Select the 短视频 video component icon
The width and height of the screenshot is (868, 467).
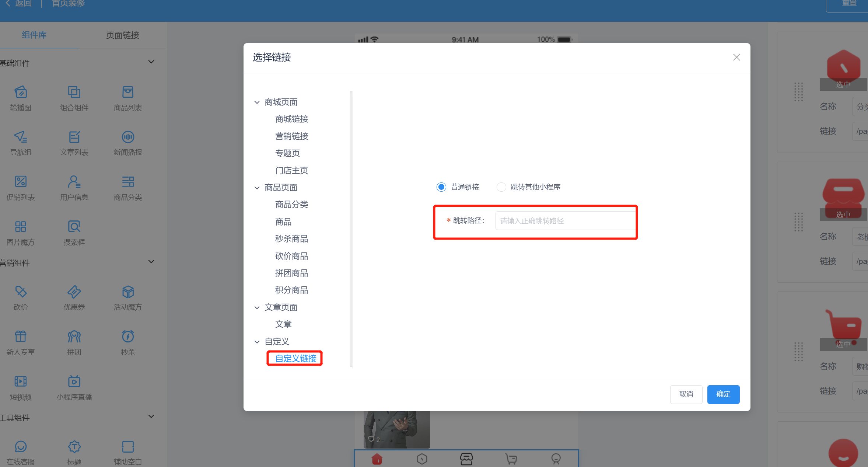tap(21, 381)
